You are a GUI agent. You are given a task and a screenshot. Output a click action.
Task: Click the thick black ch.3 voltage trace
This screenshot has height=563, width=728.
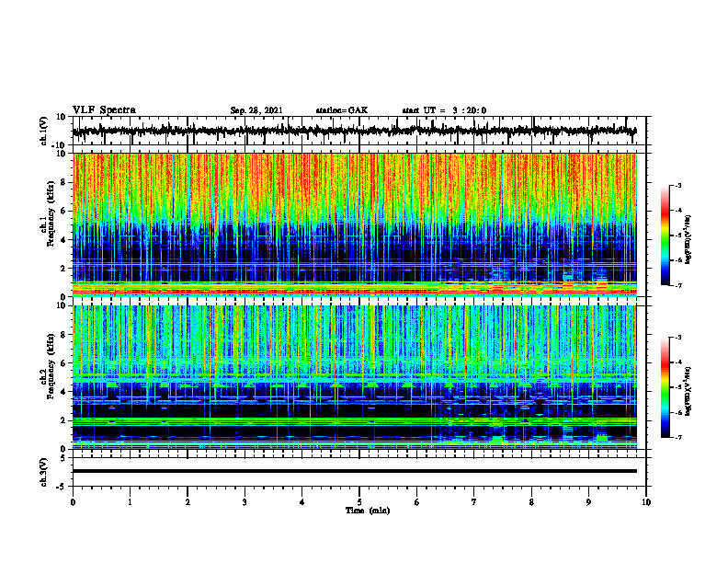pos(354,471)
